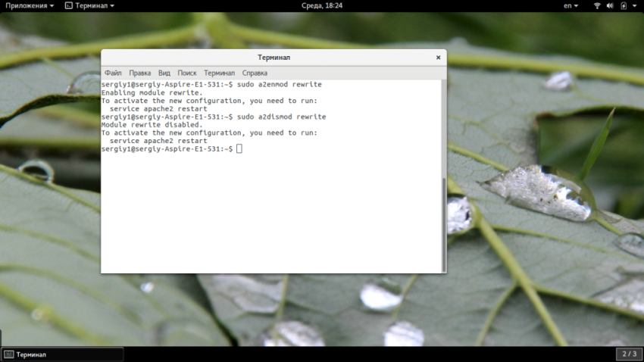Screen dimensions: 644x362
Task: Open the Вид menu
Action: click(x=164, y=73)
